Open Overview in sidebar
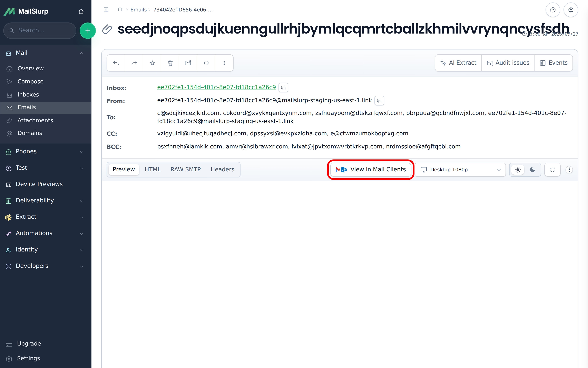The height and width of the screenshot is (368, 588). [x=46, y=69]
